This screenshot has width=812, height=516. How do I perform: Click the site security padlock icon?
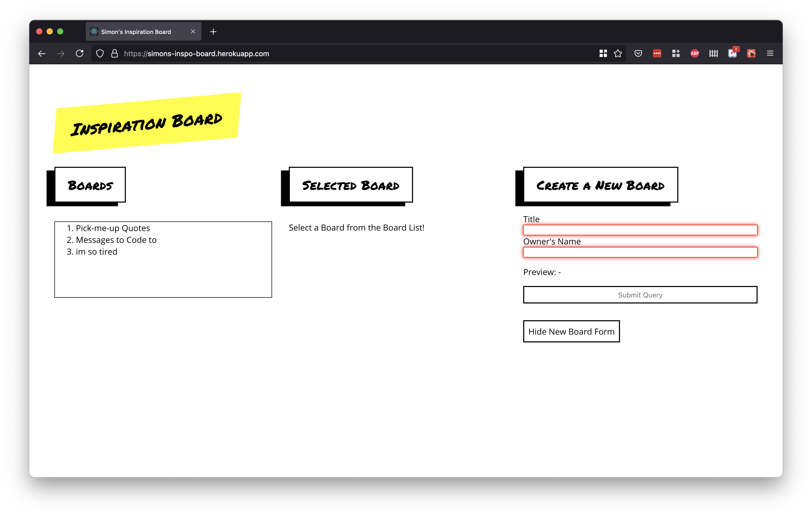click(x=115, y=54)
